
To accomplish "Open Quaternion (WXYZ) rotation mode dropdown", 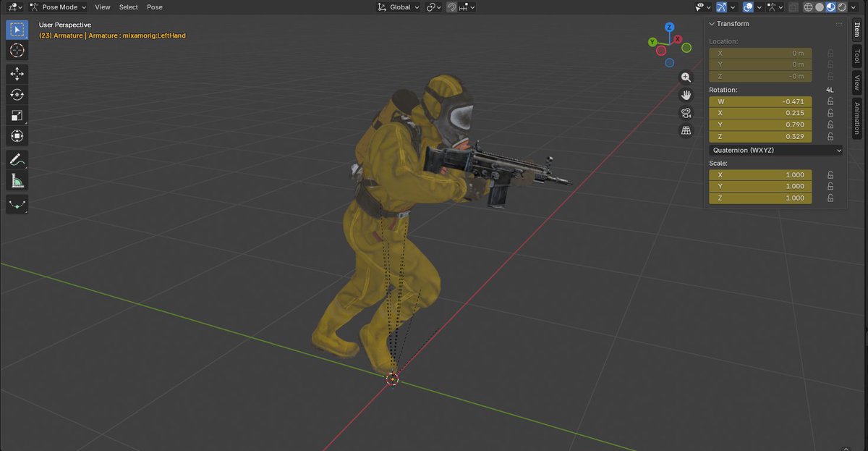I will pyautogui.click(x=776, y=151).
